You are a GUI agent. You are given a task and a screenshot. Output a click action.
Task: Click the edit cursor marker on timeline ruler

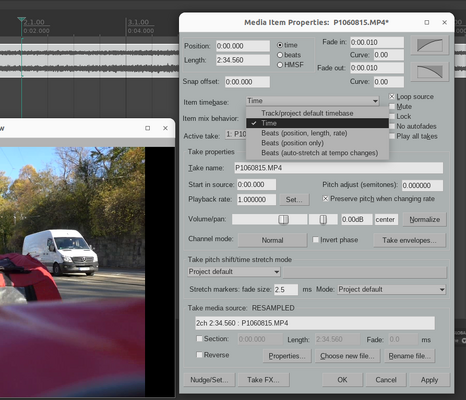coord(21,20)
